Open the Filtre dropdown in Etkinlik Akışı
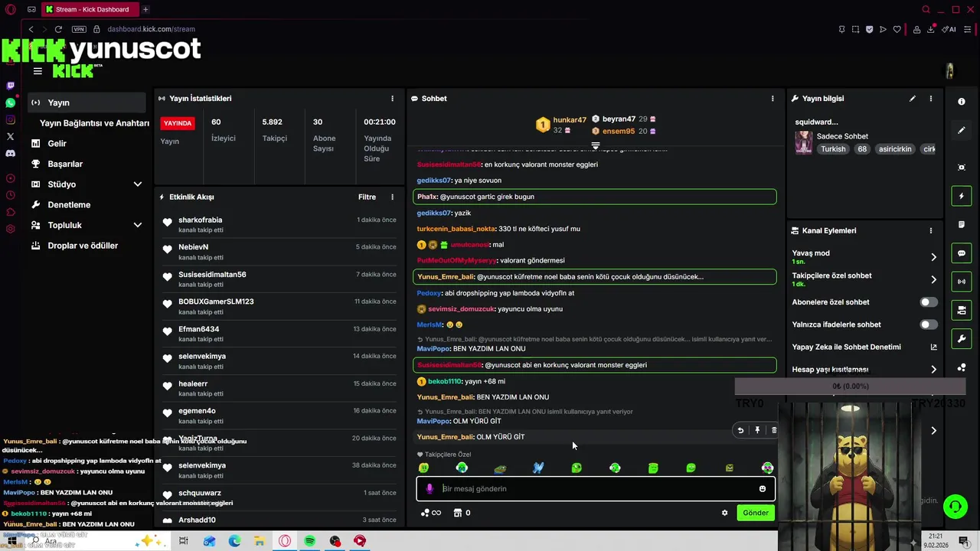 [367, 197]
